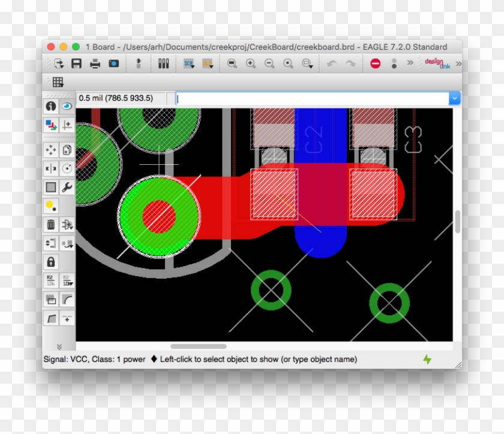Select the Info tool

(x=51, y=107)
